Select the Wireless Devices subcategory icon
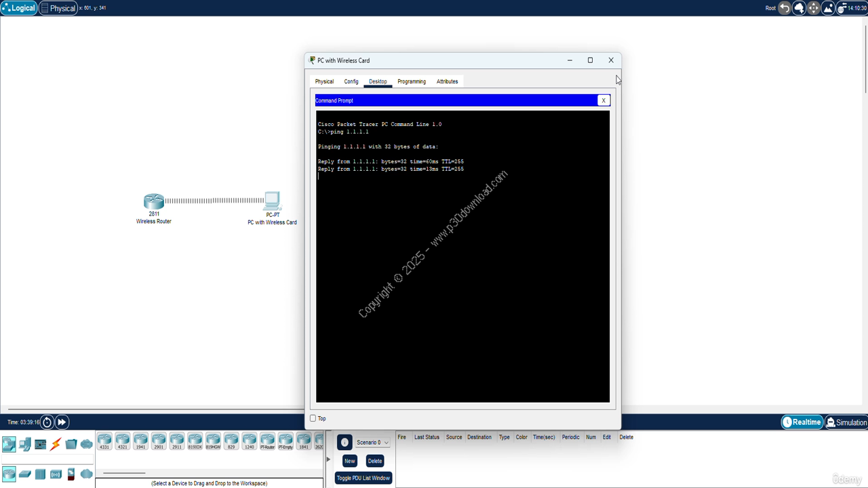868x488 pixels. tap(56, 474)
